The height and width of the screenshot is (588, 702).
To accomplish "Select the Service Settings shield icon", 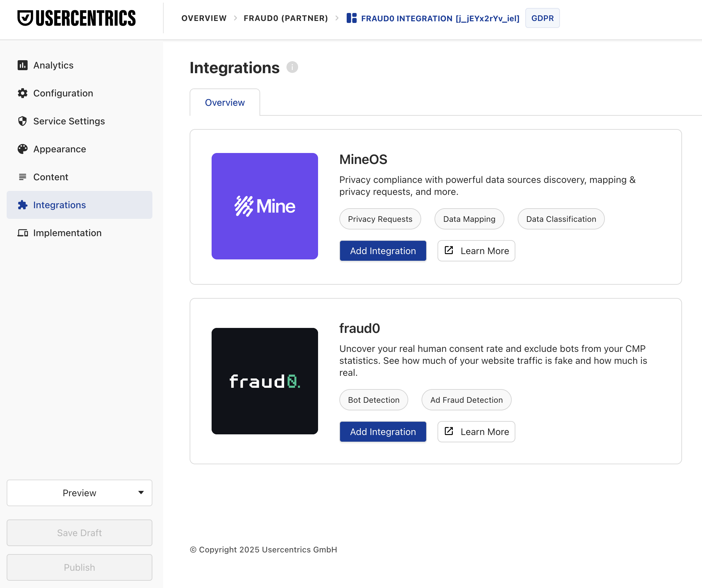I will (22, 121).
